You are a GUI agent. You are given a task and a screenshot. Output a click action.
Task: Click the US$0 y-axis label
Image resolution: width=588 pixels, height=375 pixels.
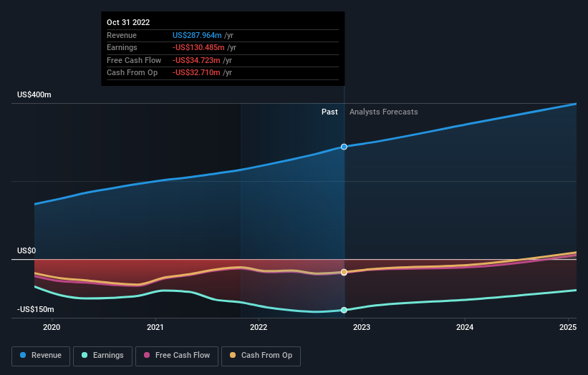26,250
